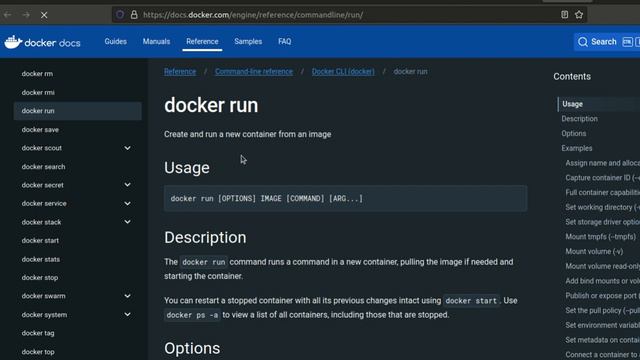This screenshot has height=360, width=640.
Task: Select the Reference nav tab
Action: coord(202,42)
